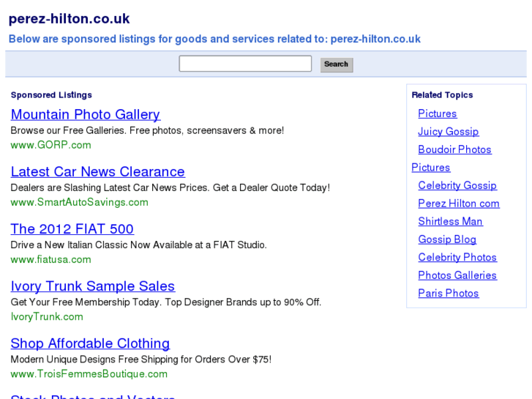Click the 'Browse our Free Galleries' description

click(x=147, y=130)
